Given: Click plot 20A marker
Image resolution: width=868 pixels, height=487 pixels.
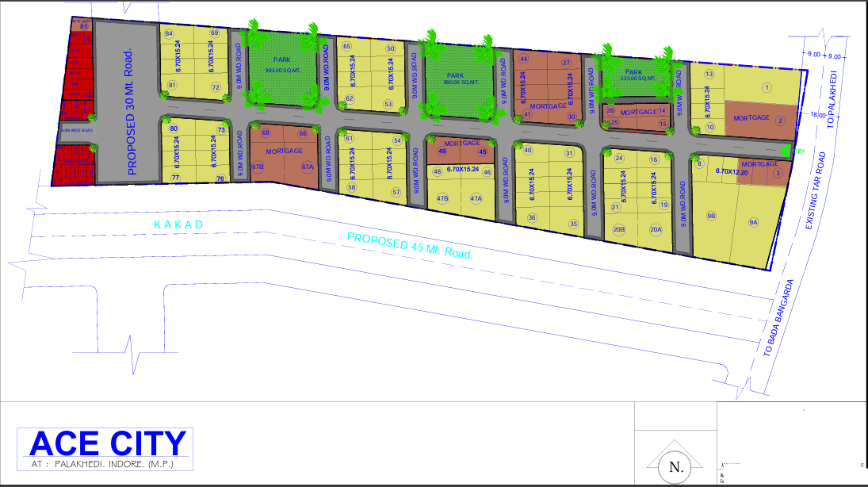Looking at the screenshot, I should click(x=656, y=229).
